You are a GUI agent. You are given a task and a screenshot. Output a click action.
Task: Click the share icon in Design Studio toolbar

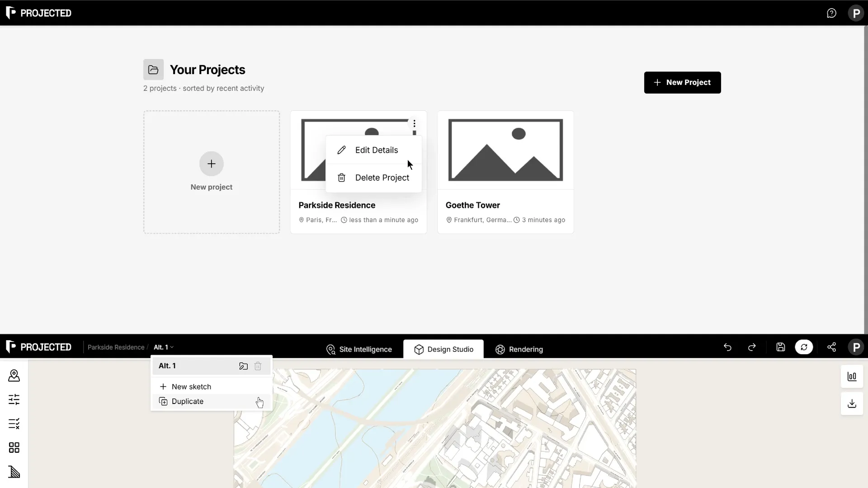coord(831,347)
